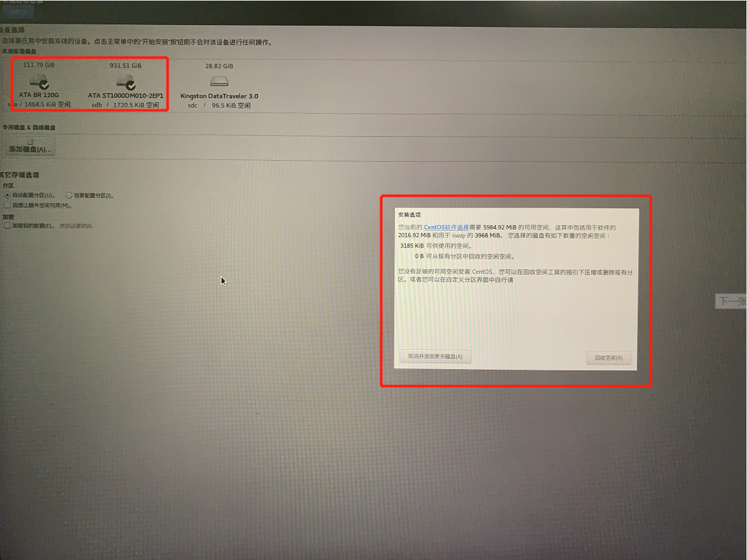Click the 添加磁盘(A)... add disk button
The width and height of the screenshot is (747, 560).
(x=30, y=147)
